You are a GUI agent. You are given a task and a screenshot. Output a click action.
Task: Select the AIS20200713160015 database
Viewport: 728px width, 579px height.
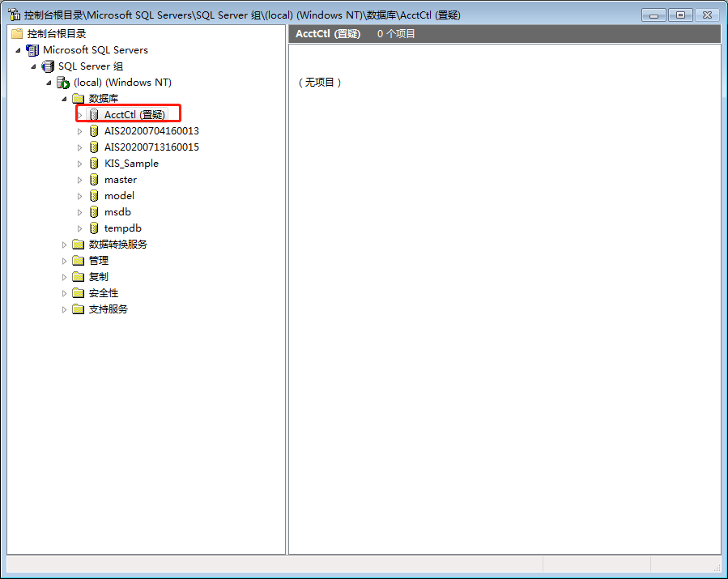click(151, 147)
